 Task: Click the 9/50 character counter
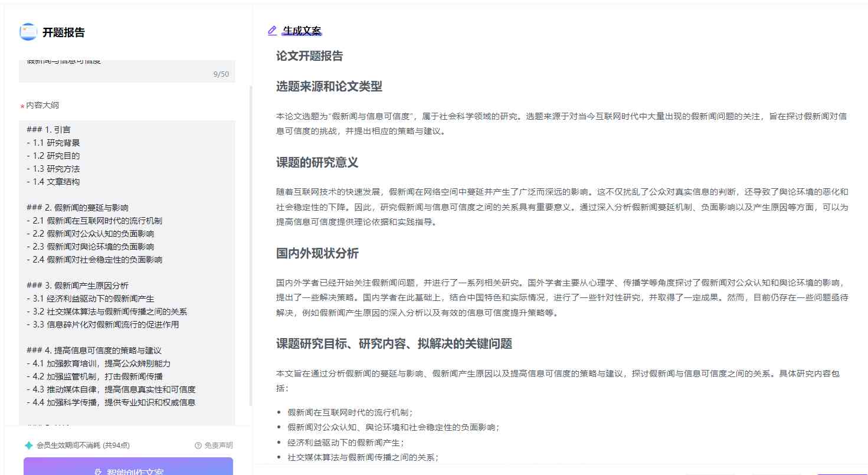coord(221,74)
